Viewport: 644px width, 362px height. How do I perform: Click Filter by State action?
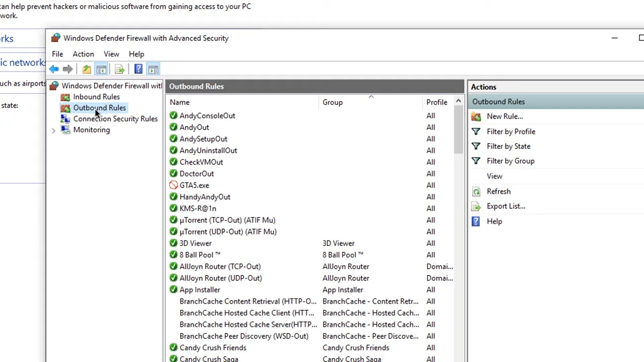point(508,146)
